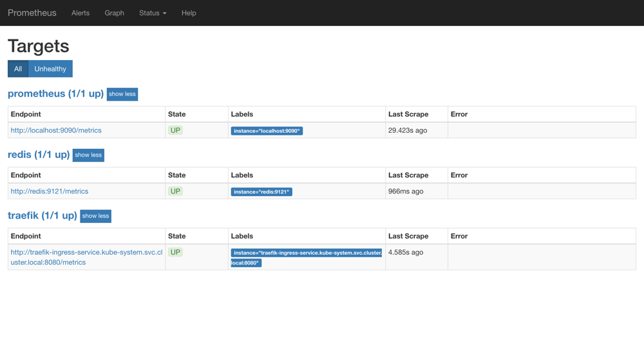
Task: Click the Targets page title
Action: (x=39, y=46)
